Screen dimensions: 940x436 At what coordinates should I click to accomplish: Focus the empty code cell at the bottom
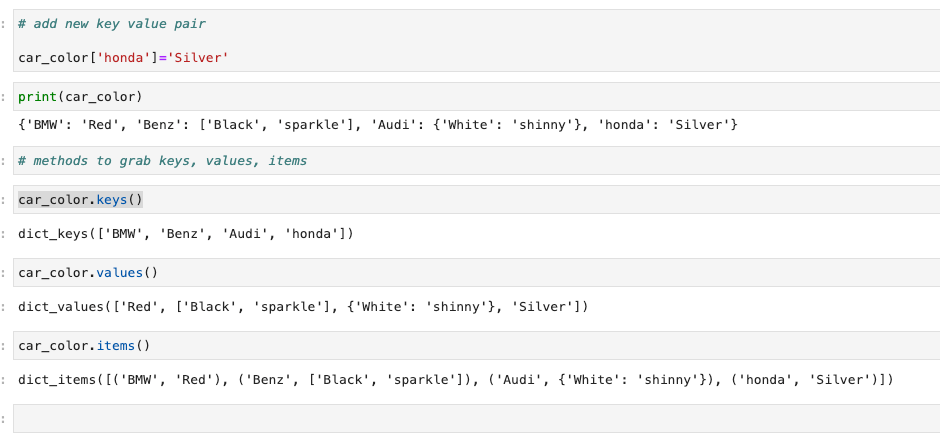[x=475, y=418]
